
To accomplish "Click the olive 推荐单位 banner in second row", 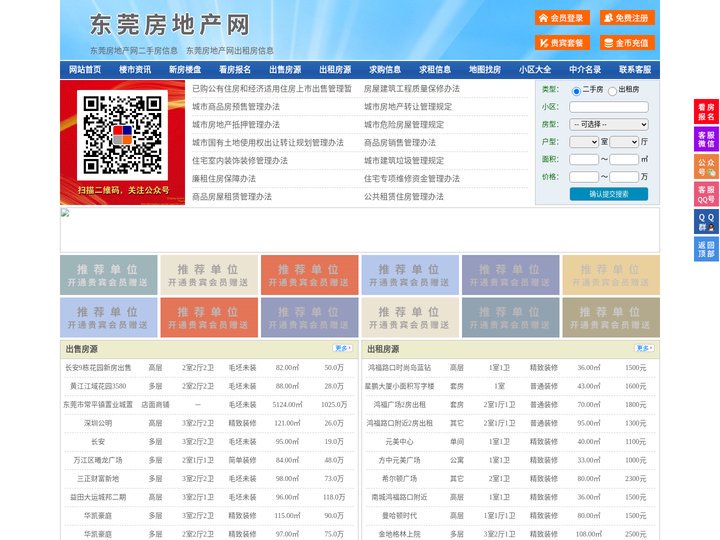I will coord(611,317).
